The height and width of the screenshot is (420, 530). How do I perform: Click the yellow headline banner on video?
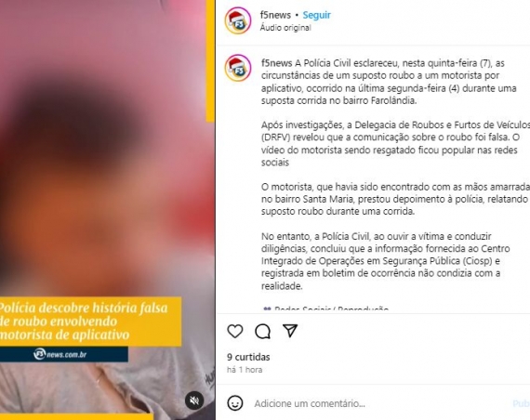pyautogui.click(x=90, y=322)
